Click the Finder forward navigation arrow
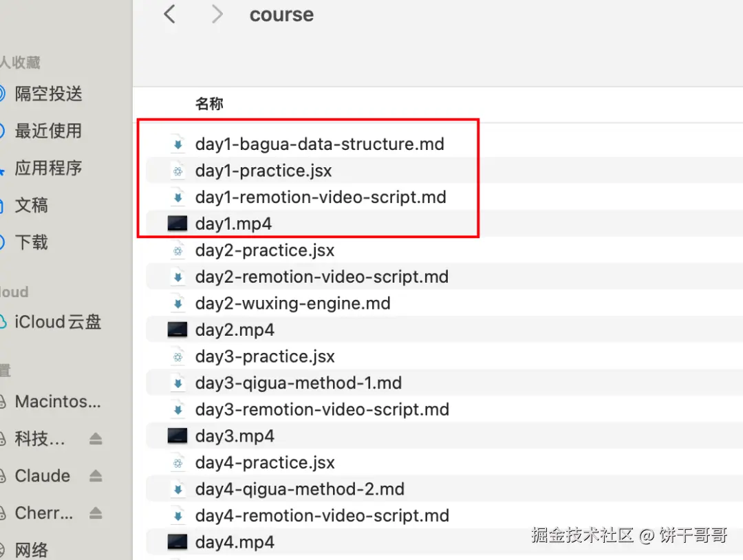This screenshot has height=560, width=743. [217, 14]
